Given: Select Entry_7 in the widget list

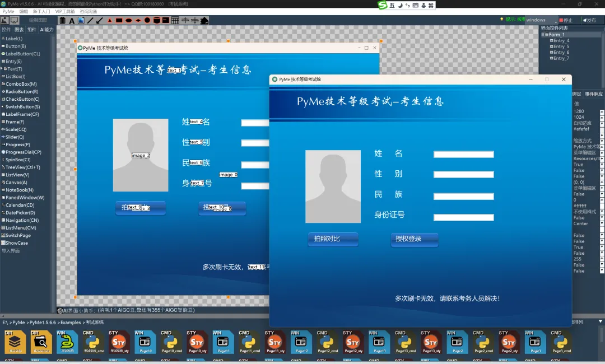Looking at the screenshot, I should coord(561,58).
